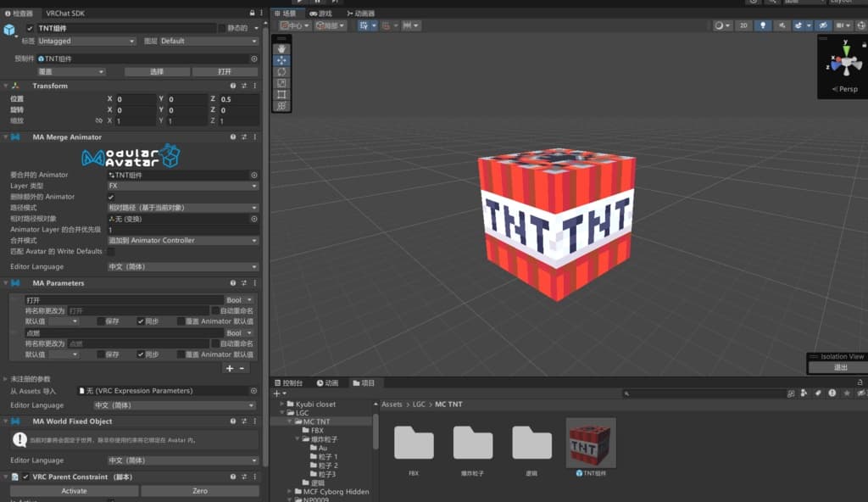Select the TNT组件 prefab thumbnail

tap(591, 442)
